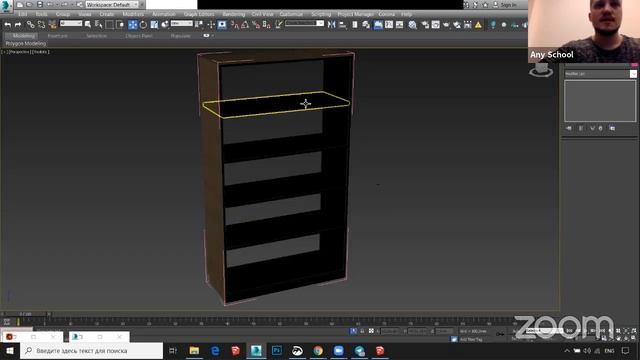Activate the Select and Move tool

click(x=133, y=25)
